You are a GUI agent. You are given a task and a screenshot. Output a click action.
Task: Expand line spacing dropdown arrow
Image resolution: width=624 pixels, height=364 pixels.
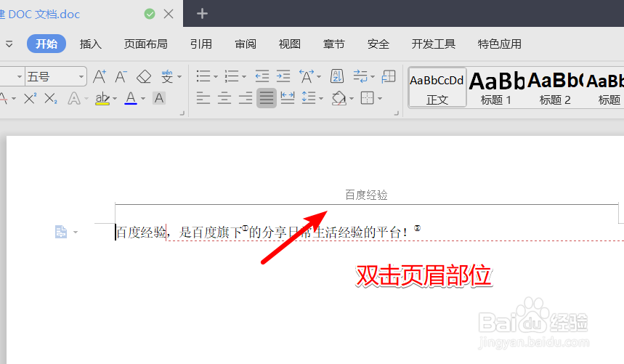(321, 98)
